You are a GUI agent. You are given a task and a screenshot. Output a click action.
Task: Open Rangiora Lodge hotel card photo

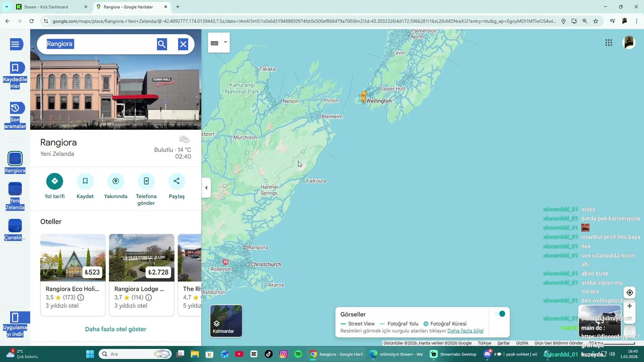click(x=142, y=257)
